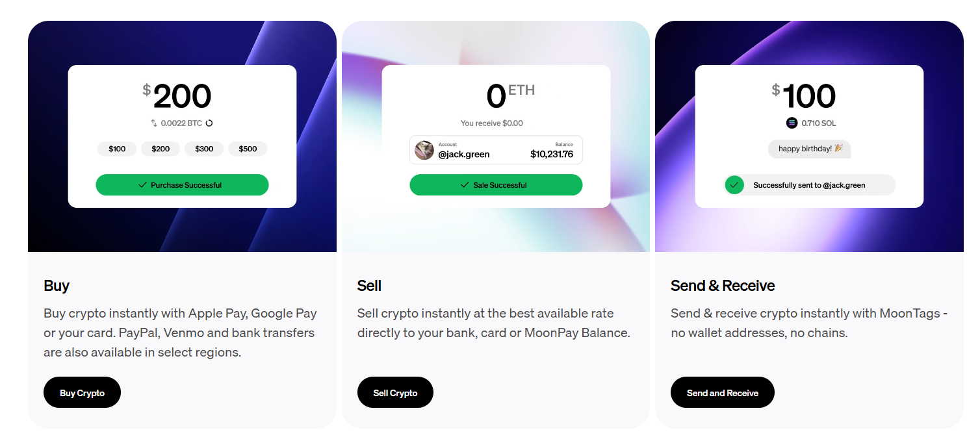This screenshot has height=439, width=980.
Task: Select the $200 highlighted amount chip
Action: [x=161, y=149]
